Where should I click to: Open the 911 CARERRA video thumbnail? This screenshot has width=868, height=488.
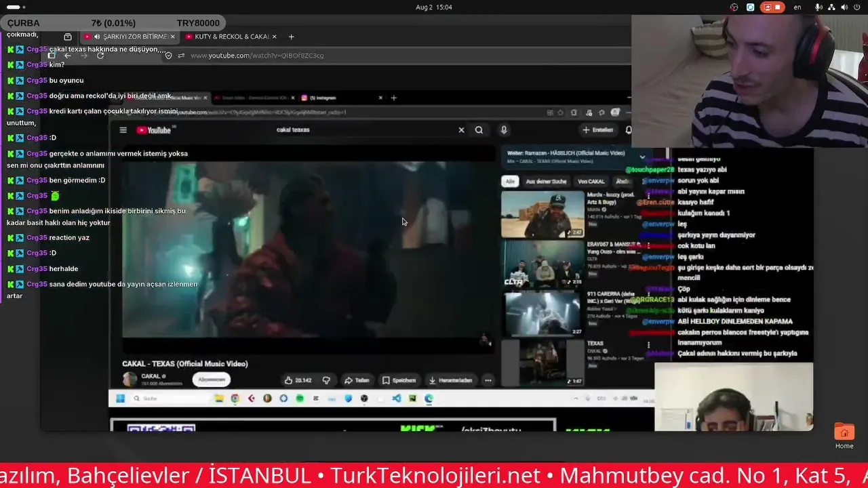(x=543, y=313)
